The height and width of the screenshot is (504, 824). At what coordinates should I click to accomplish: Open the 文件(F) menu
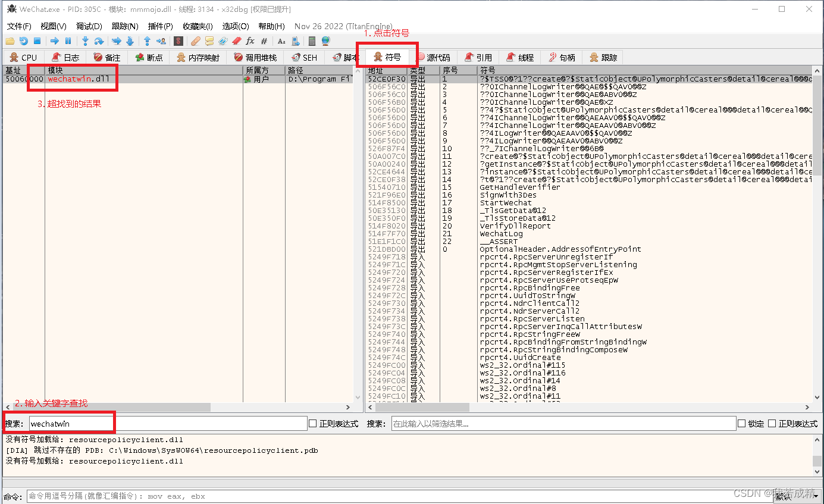pos(19,26)
